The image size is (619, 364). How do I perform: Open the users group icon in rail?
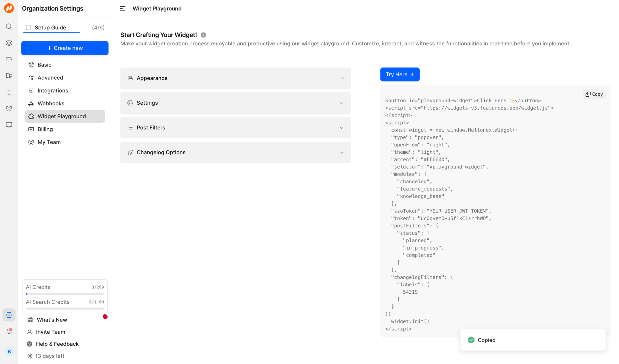(9, 109)
